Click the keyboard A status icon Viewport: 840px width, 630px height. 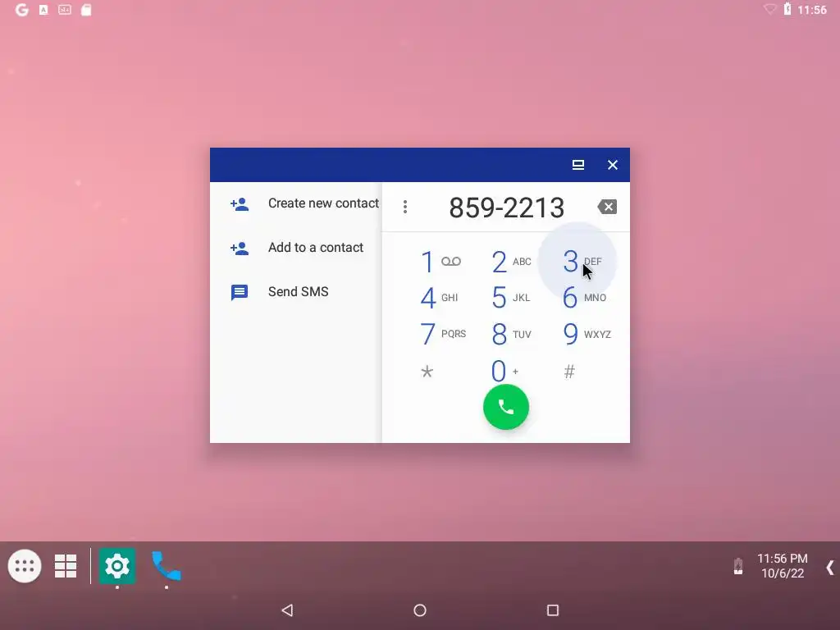(x=43, y=10)
